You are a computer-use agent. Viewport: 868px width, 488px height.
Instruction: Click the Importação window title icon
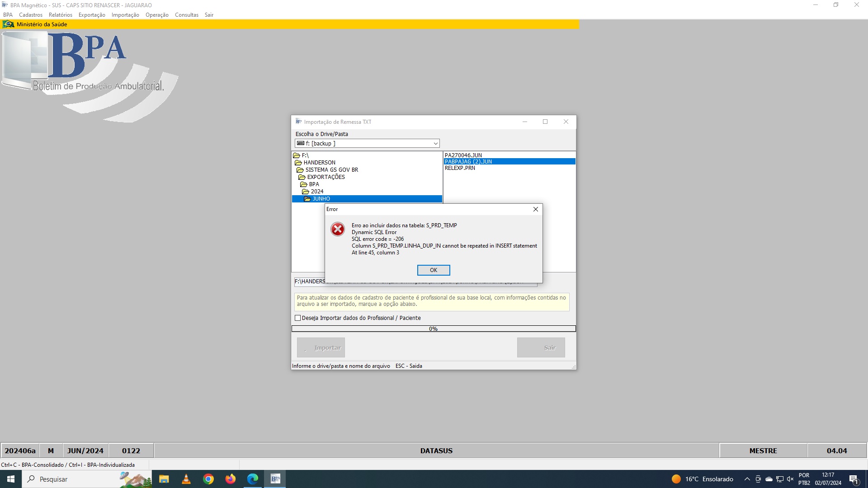298,122
